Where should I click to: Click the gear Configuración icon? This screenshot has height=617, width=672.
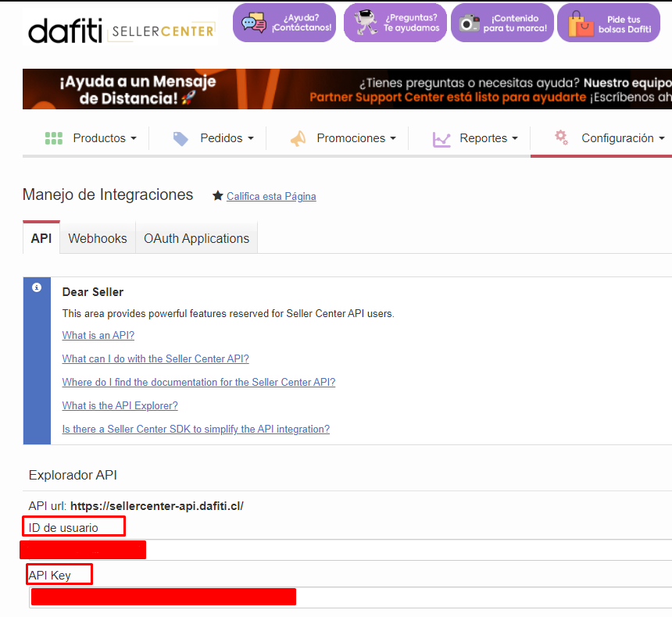coord(561,137)
